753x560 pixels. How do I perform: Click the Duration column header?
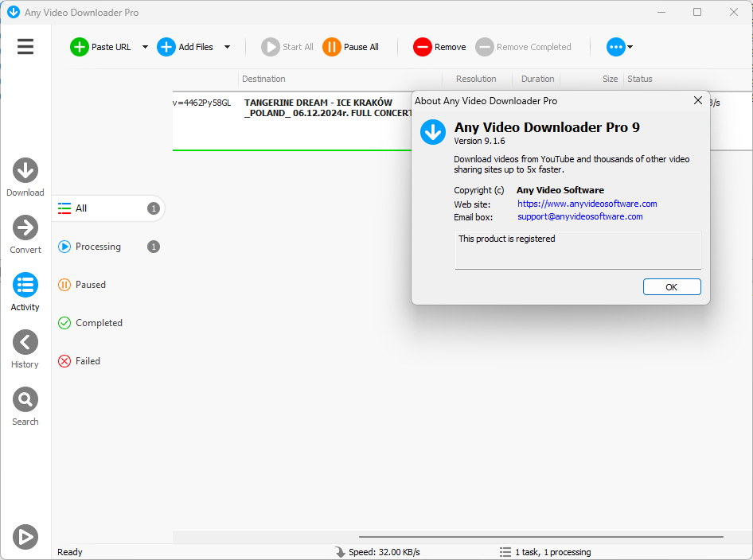coord(537,79)
